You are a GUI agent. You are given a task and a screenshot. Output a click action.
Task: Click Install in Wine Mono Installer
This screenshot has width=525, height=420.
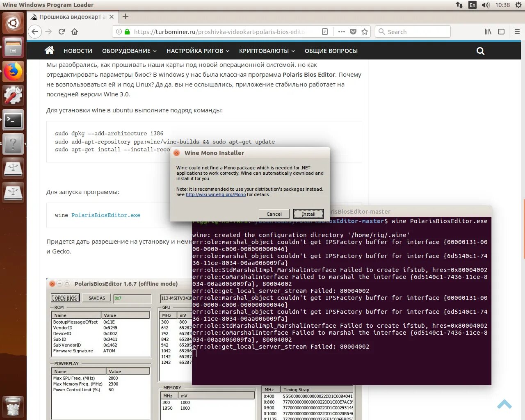(x=308, y=214)
